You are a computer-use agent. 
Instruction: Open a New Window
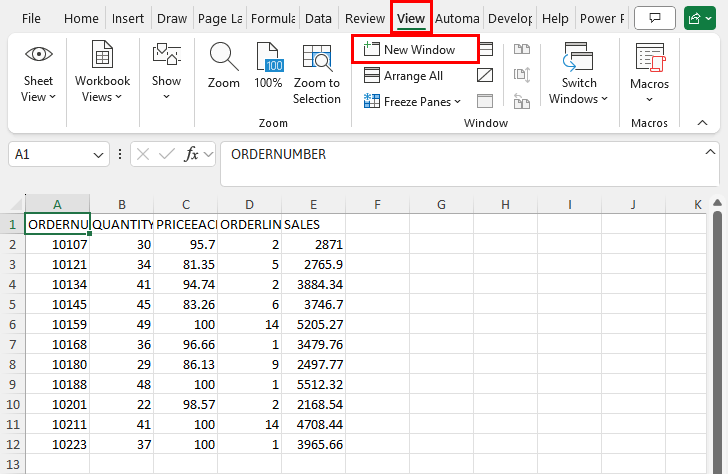coord(410,49)
